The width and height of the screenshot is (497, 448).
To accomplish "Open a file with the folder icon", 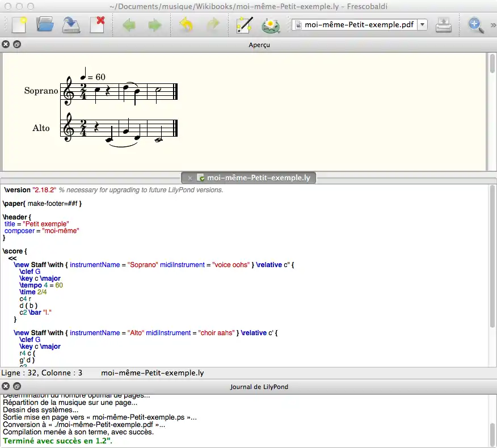I will 45,25.
